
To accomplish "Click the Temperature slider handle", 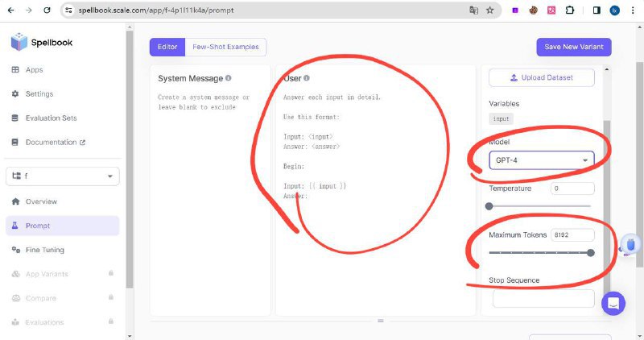I will [x=489, y=205].
